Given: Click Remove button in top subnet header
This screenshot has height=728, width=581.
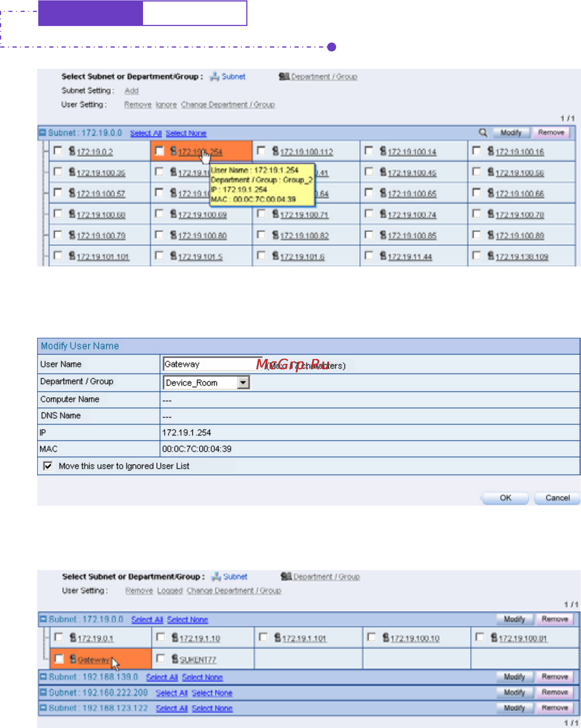Looking at the screenshot, I should point(551,133).
